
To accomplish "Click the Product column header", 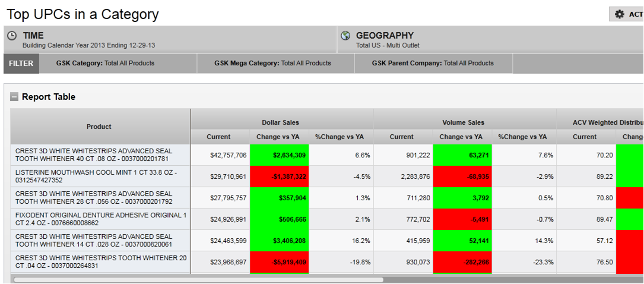I will (x=99, y=127).
